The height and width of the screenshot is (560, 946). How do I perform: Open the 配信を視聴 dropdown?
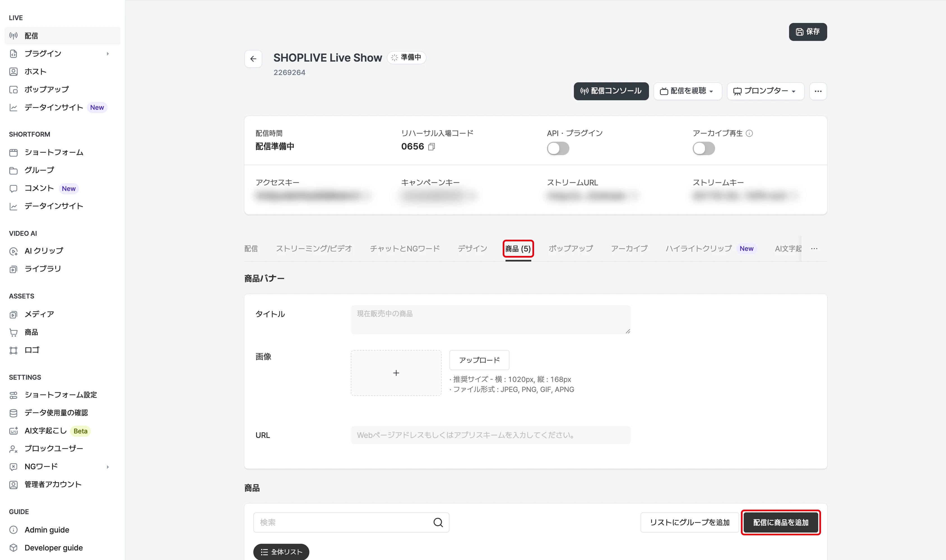(687, 91)
